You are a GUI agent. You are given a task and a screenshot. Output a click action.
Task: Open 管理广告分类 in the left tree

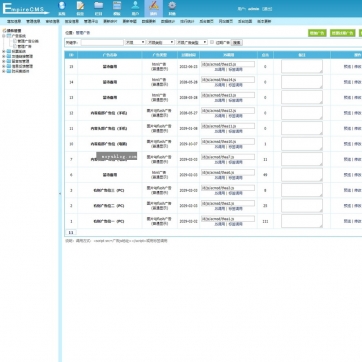point(28,41)
